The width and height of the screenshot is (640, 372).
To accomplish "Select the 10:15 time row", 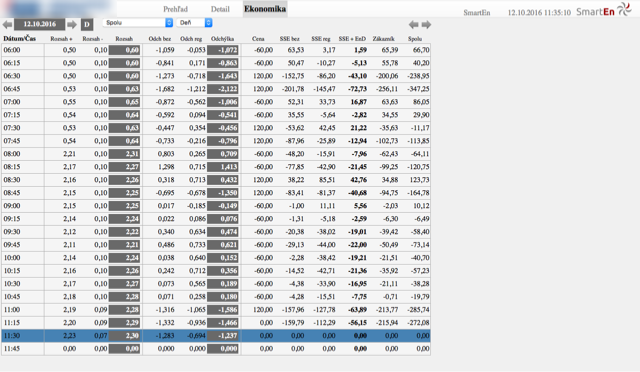I will coord(216,271).
